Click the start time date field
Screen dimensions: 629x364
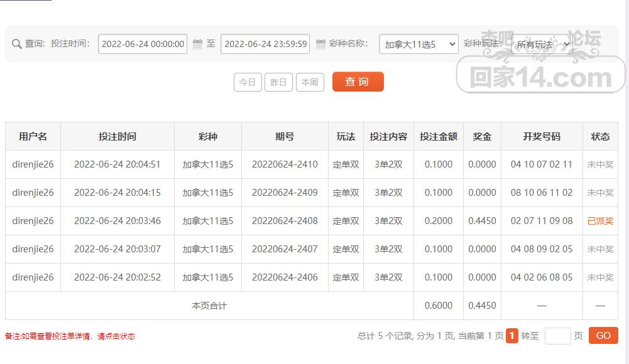coord(142,44)
